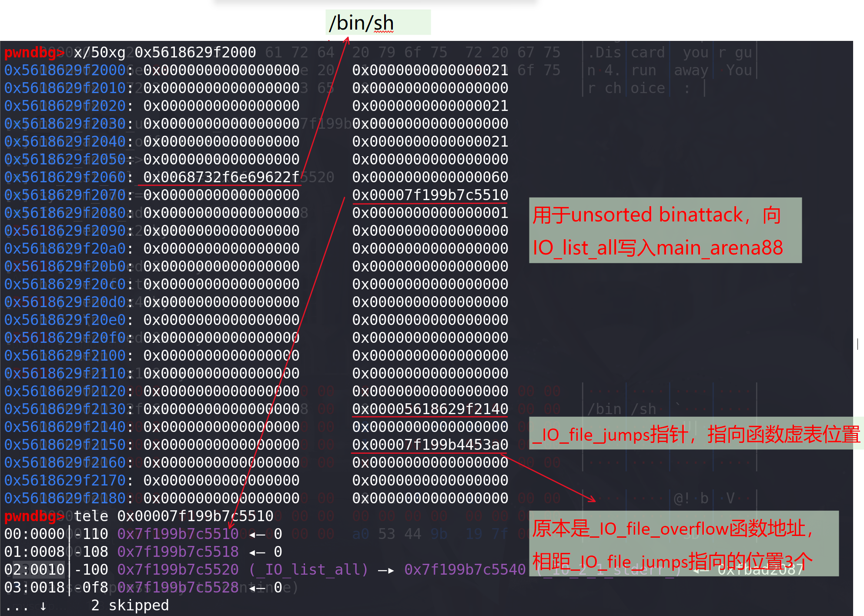Image resolution: width=864 pixels, height=616 pixels.
Task: Click address label 0x5618629f2010:
Action: [x=69, y=88]
